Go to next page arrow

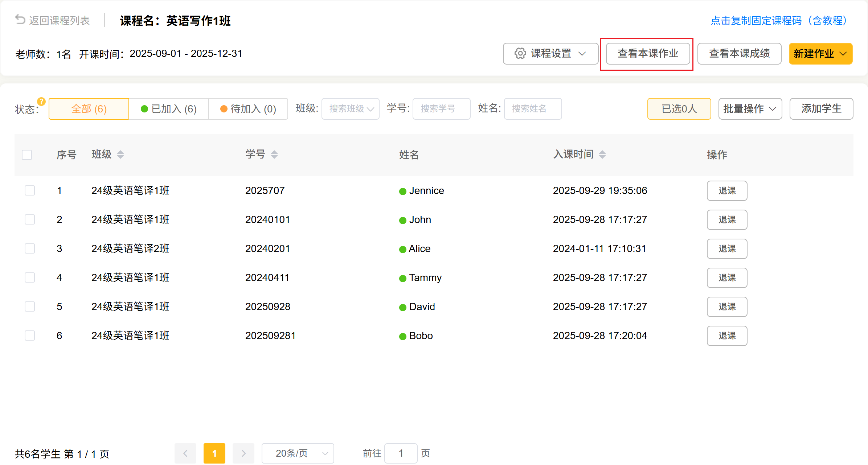(243, 453)
